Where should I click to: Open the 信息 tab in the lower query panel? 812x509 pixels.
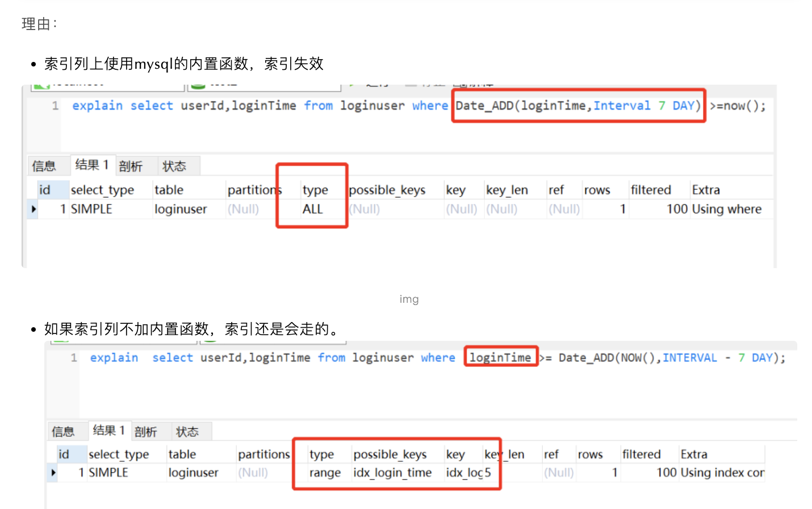tap(63, 432)
